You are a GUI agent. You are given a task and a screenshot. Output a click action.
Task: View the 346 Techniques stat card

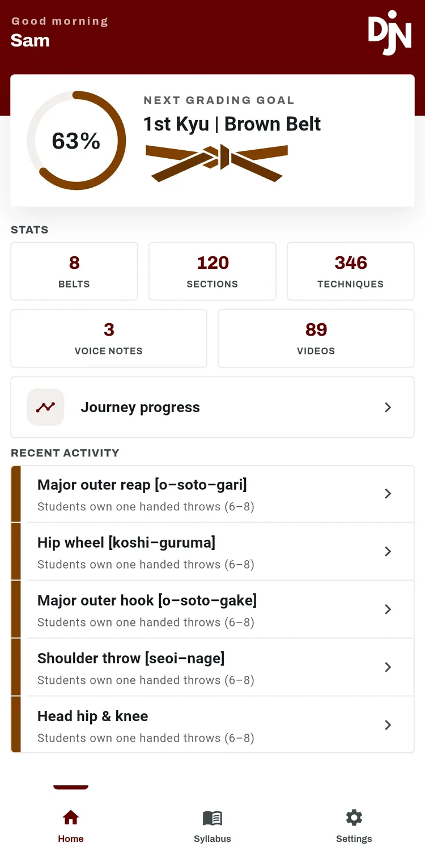pos(351,271)
